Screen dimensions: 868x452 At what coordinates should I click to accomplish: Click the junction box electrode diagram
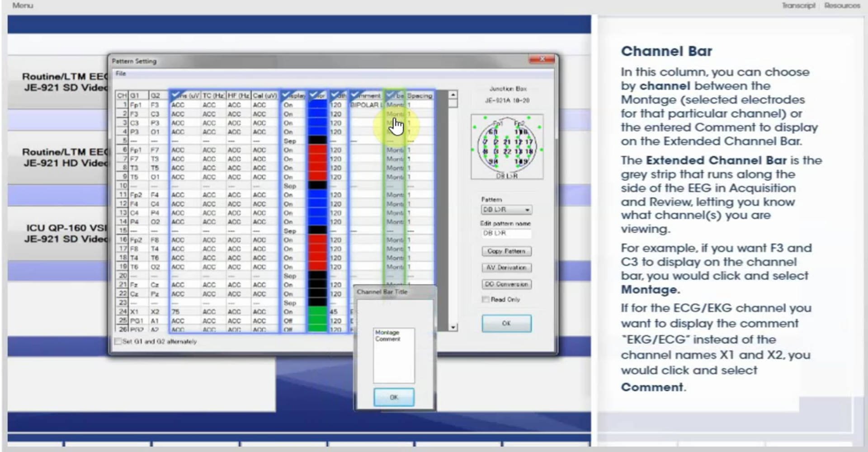[507, 147]
